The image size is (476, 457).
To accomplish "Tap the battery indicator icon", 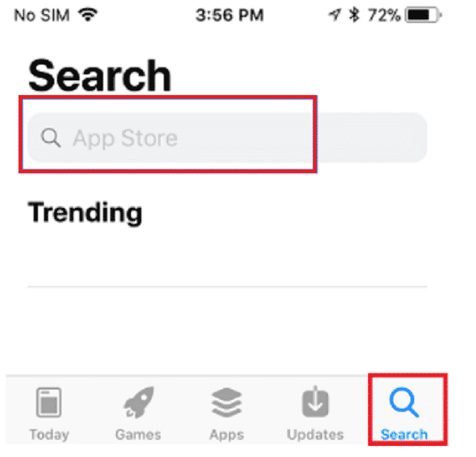I will click(x=423, y=15).
